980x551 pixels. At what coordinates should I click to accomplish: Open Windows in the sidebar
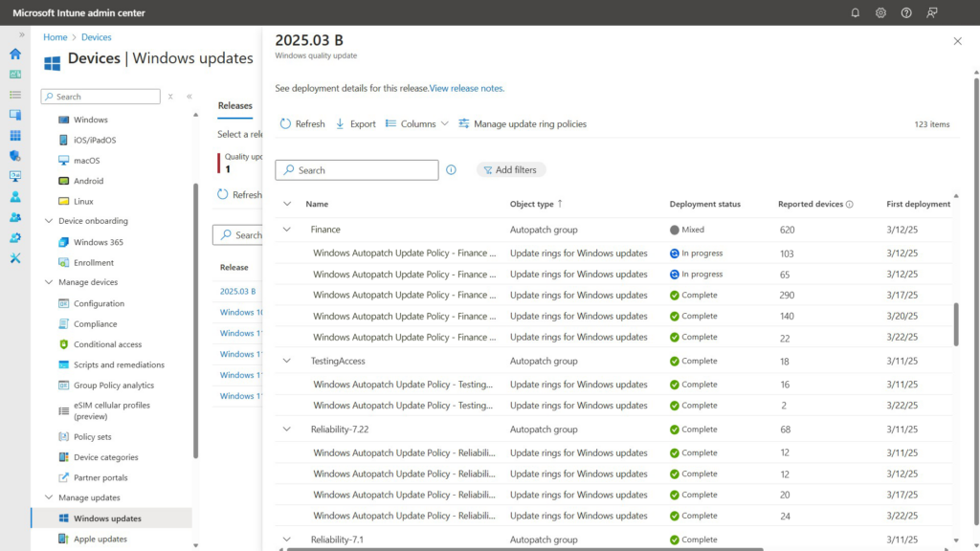pos(91,120)
